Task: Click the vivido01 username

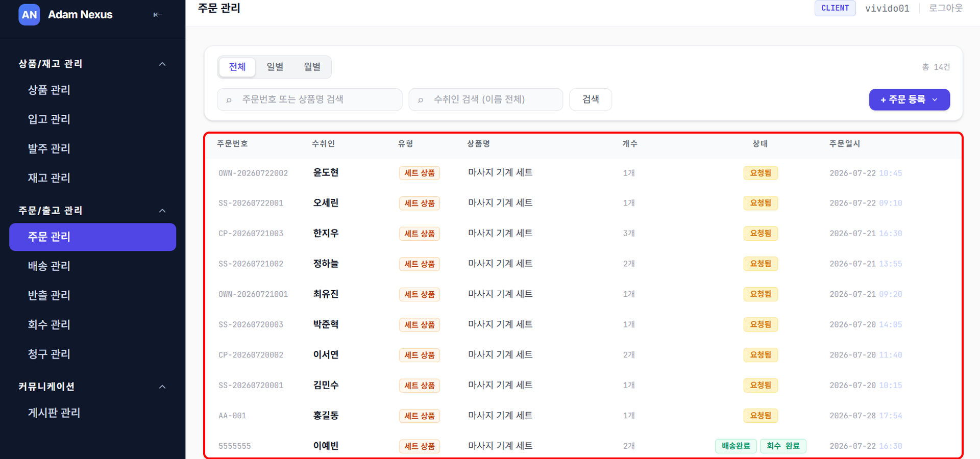Action: click(887, 8)
